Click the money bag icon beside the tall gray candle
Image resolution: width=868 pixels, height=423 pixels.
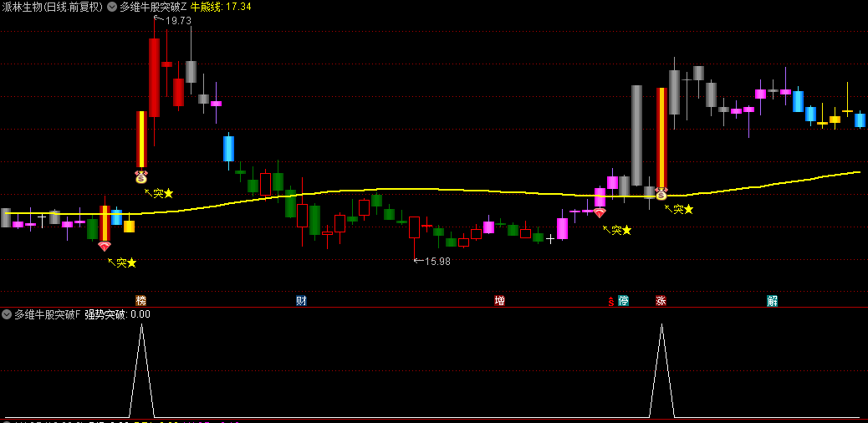click(661, 194)
